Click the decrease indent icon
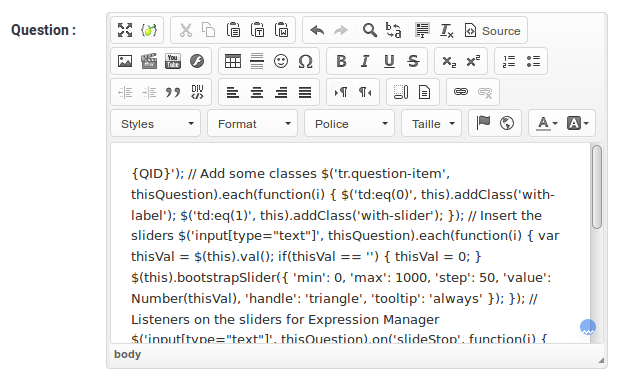 coord(125,92)
